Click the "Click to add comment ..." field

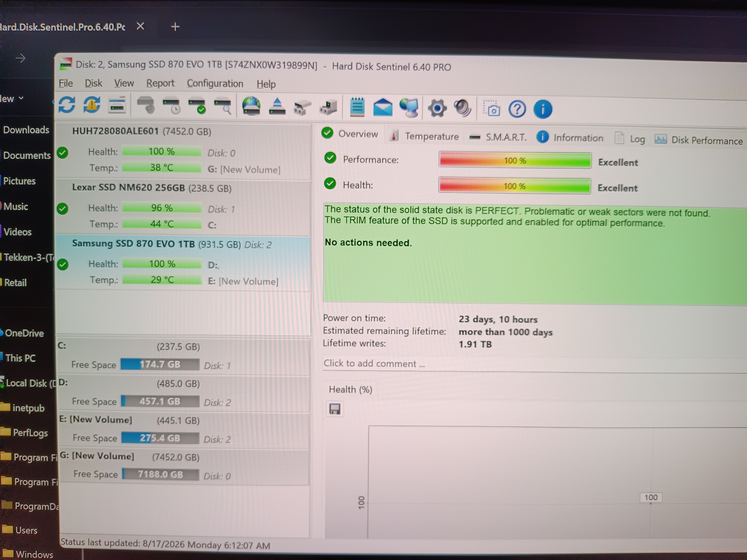tap(534, 364)
